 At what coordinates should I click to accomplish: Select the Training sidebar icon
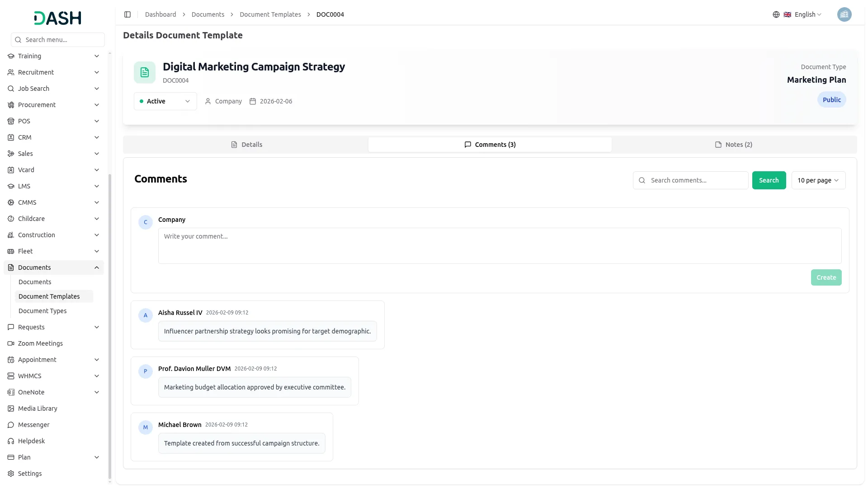(x=10, y=56)
